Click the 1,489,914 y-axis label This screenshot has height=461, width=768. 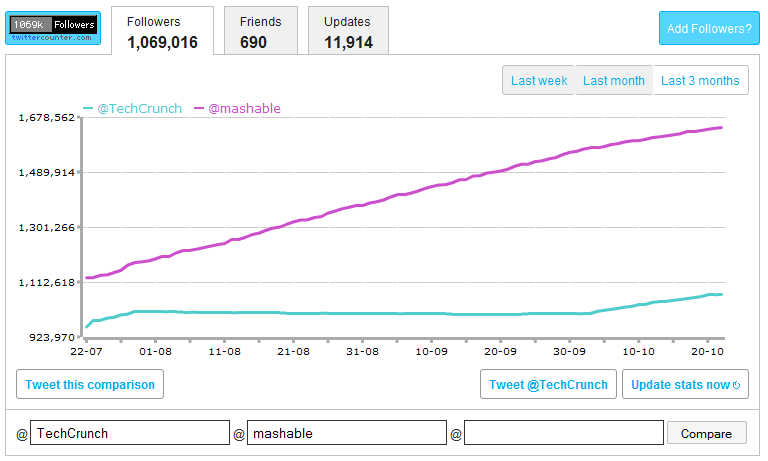click(x=47, y=172)
